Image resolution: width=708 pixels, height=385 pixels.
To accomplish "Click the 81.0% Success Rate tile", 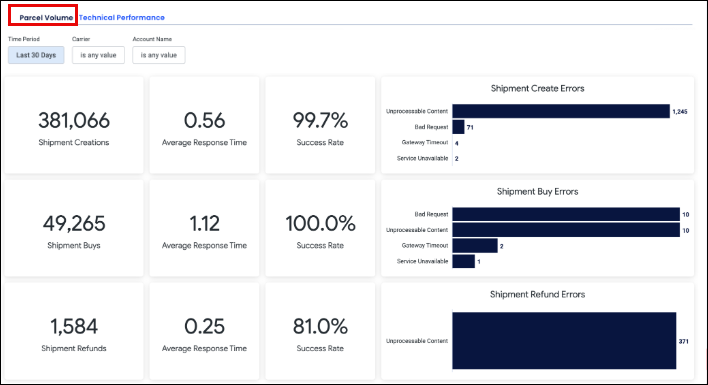I will (320, 331).
